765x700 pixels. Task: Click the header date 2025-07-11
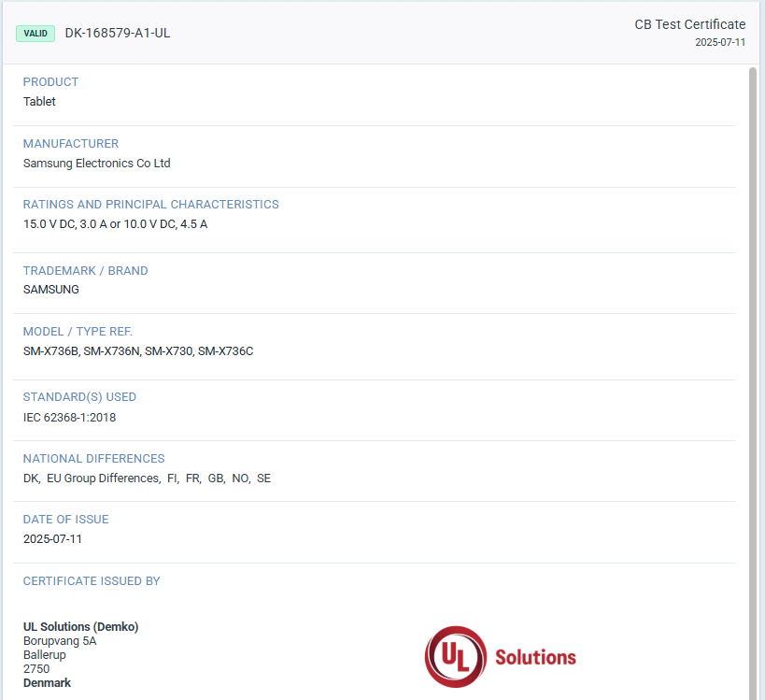tap(720, 42)
